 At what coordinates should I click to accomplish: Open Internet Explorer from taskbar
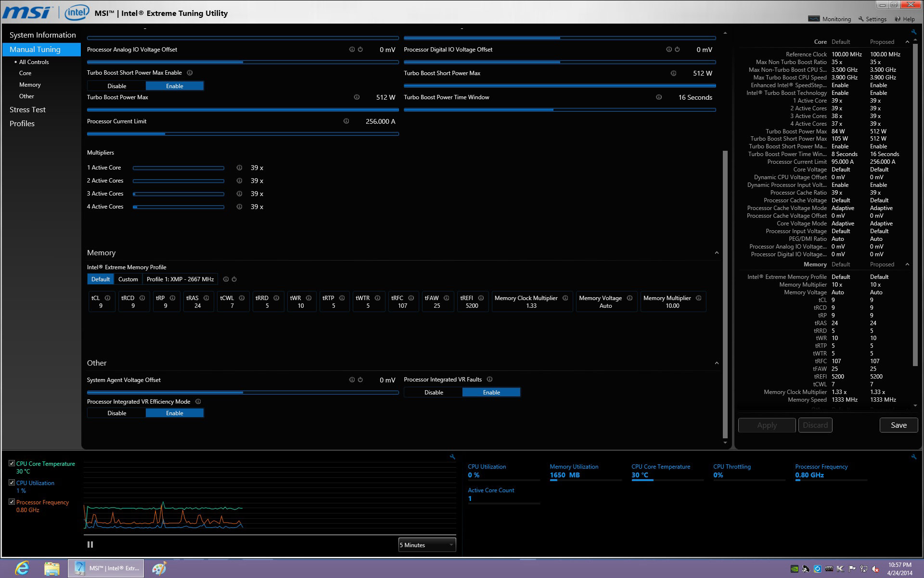pyautogui.click(x=22, y=568)
